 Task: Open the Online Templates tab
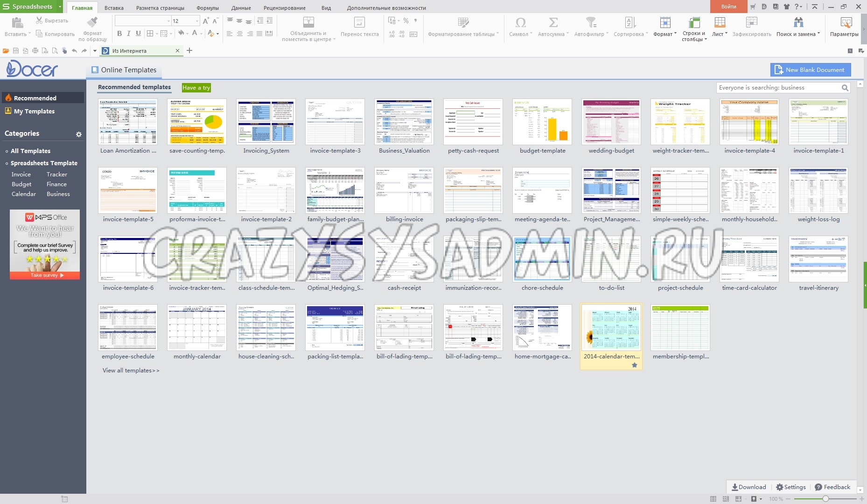(124, 70)
